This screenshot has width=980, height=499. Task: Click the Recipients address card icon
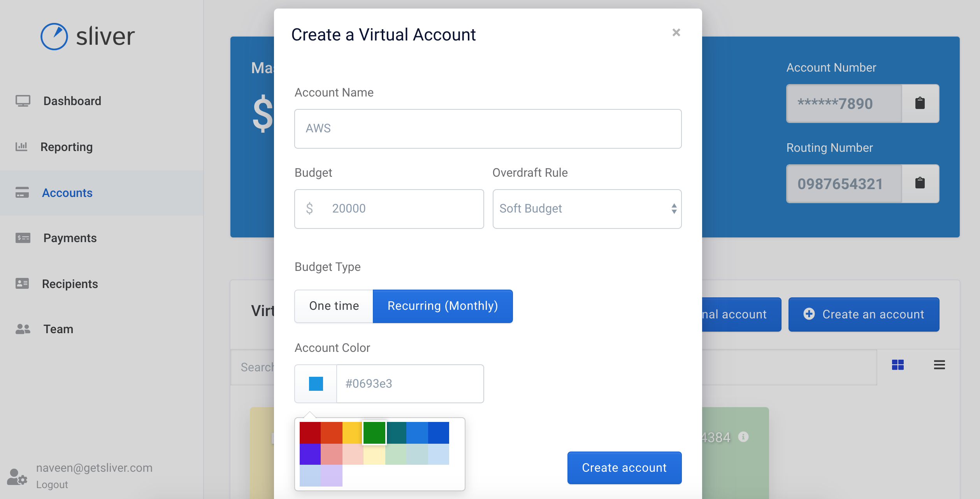coord(22,283)
